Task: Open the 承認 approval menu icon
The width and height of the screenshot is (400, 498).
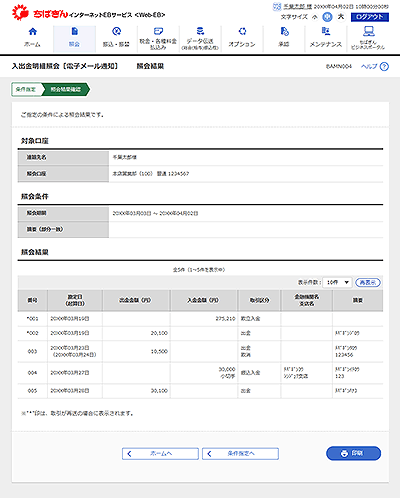Action: [284, 31]
